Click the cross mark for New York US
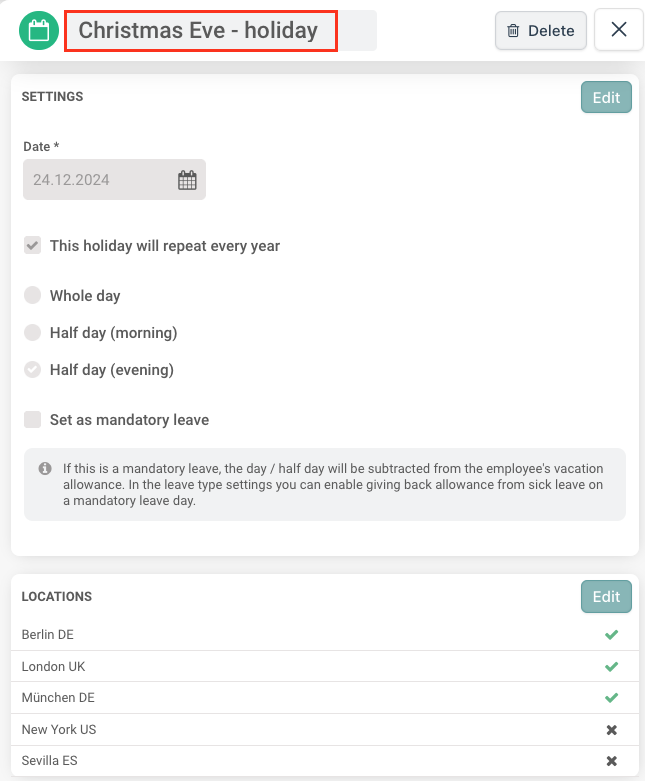Viewport: 645px width, 781px height. [611, 730]
